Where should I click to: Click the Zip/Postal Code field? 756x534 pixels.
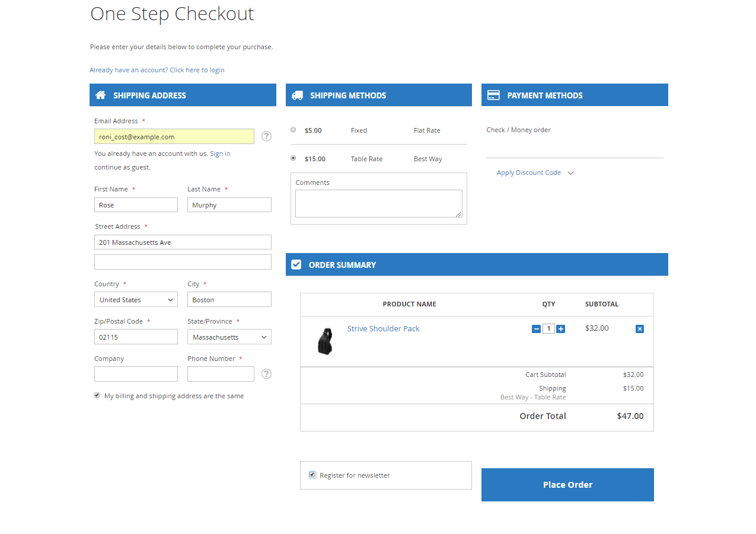[x=136, y=337]
